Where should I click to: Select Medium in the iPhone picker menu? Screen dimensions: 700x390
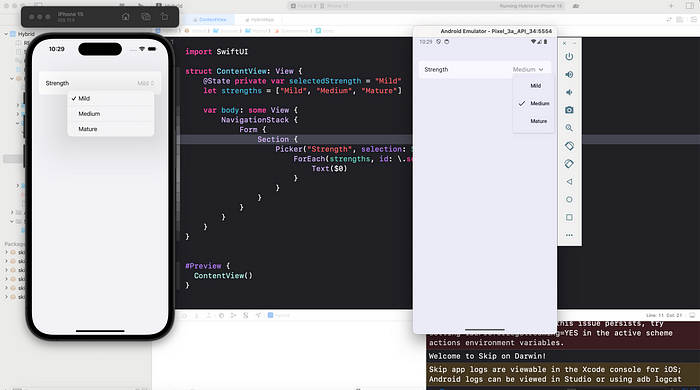[111, 114]
